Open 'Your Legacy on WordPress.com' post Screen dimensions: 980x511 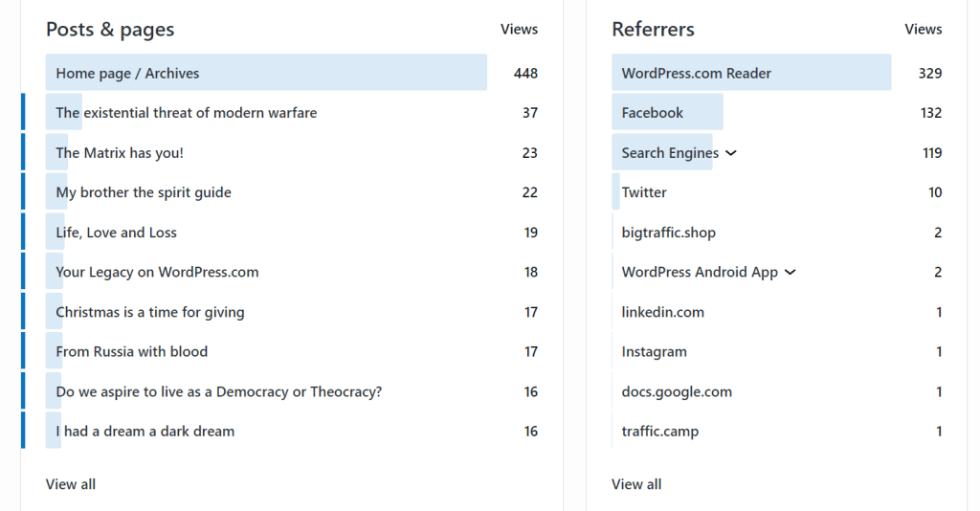tap(157, 272)
